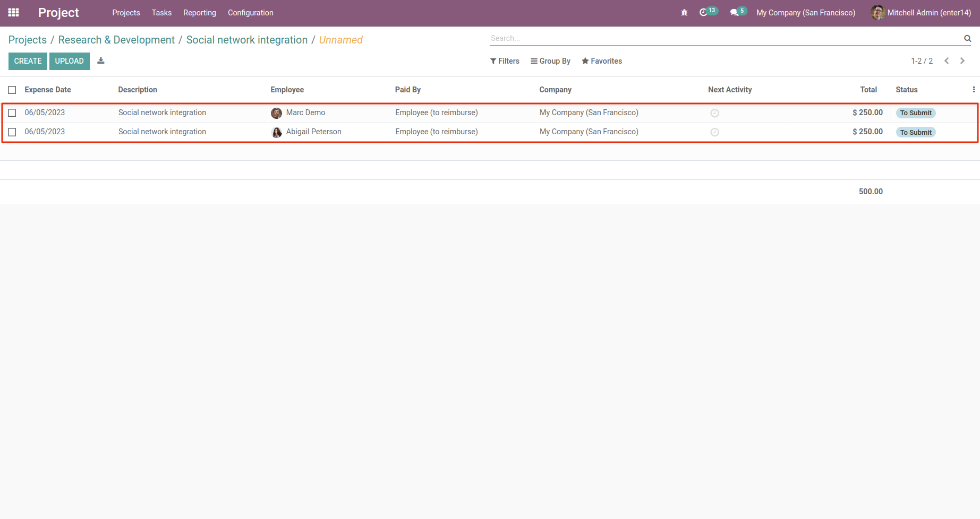Open company switcher My Company (San Francisco)
The height and width of the screenshot is (519, 980).
point(806,13)
